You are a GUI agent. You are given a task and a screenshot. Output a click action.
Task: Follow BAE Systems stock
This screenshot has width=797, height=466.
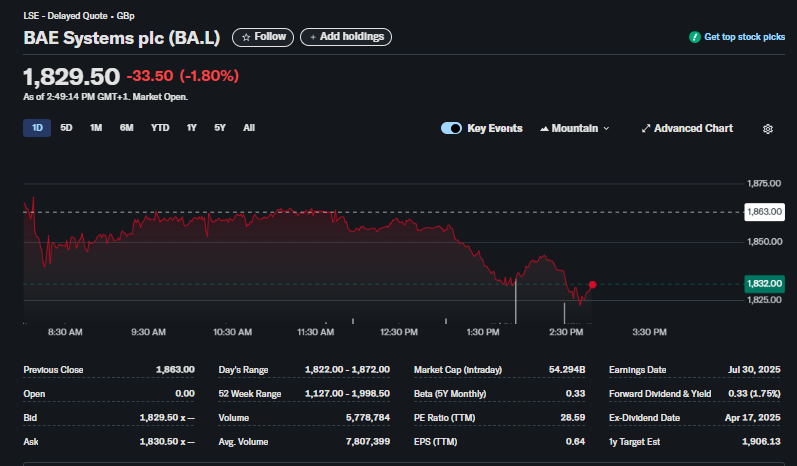coord(263,37)
